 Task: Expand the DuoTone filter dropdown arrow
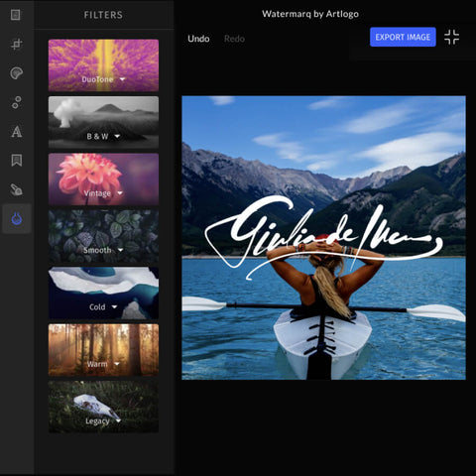coord(122,79)
